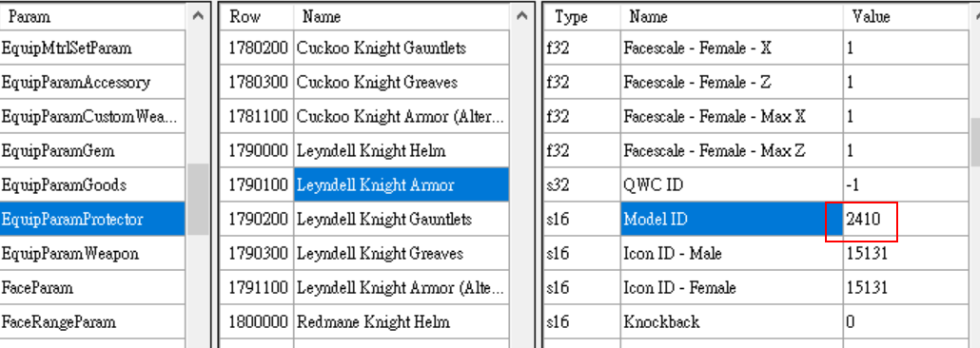
Task: Click the Icon ID - Male value cell
Action: [906, 254]
